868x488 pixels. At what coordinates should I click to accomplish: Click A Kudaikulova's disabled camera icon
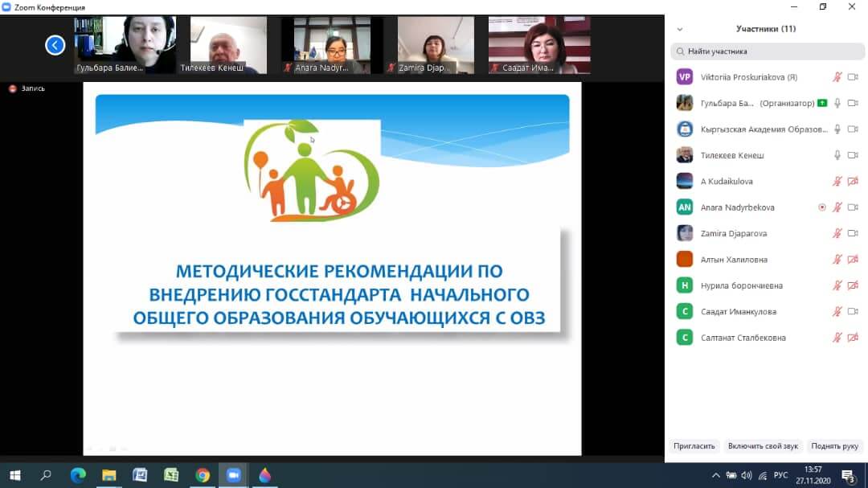(853, 182)
